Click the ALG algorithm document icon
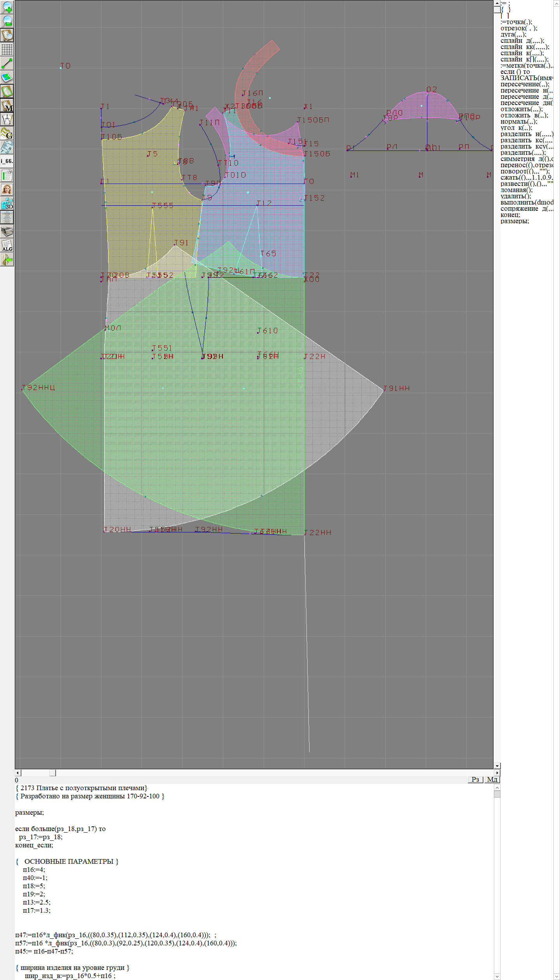The height and width of the screenshot is (980, 560). click(x=7, y=245)
